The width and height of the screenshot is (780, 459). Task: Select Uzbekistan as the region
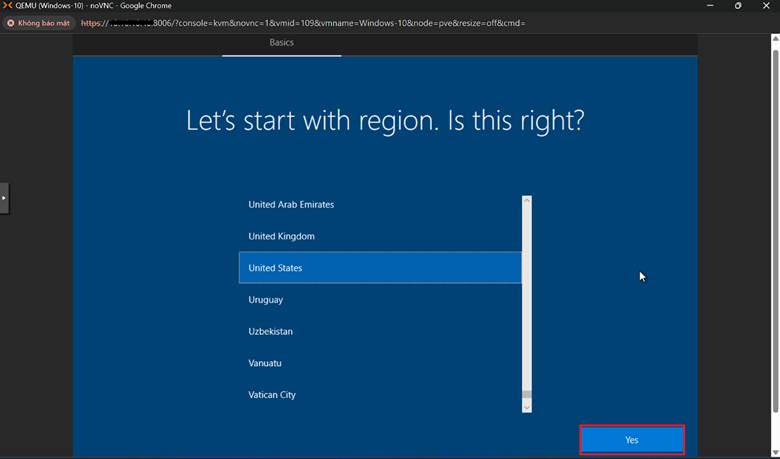click(x=270, y=331)
